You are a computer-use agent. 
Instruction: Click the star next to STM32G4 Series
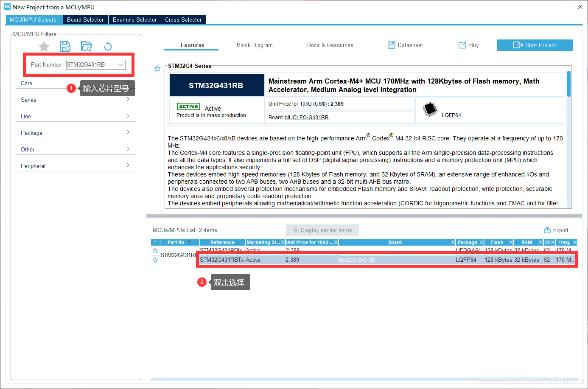pyautogui.click(x=157, y=69)
